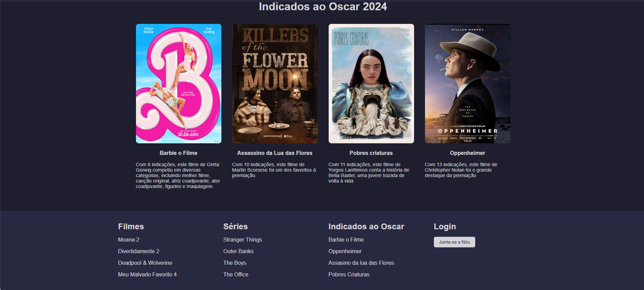Open the 'Barbie o Filme' footer link
Screen dimensions: 644x290
coord(346,240)
